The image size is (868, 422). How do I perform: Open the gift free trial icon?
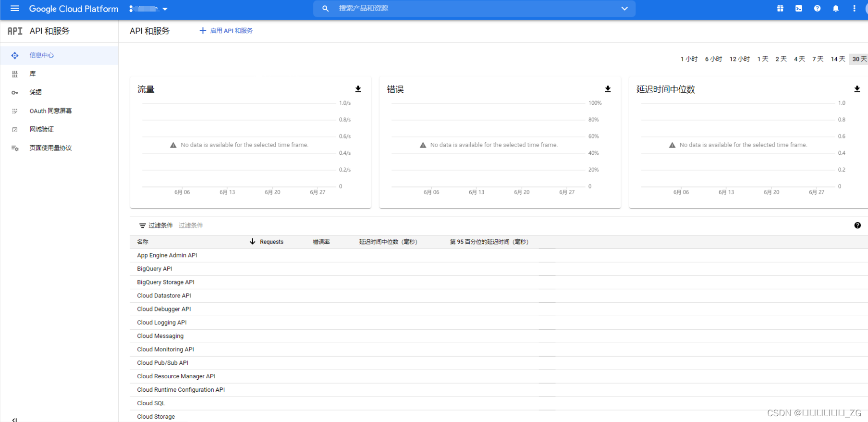780,9
